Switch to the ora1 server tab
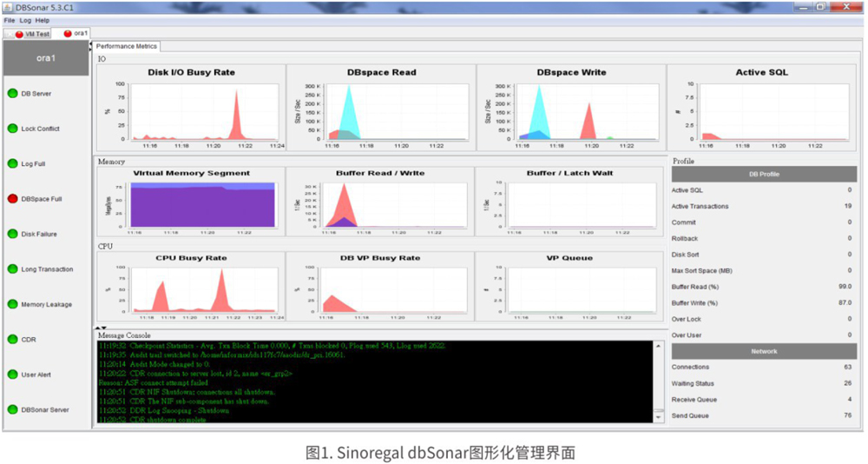Viewport: 868px width, 464px height. pos(71,33)
